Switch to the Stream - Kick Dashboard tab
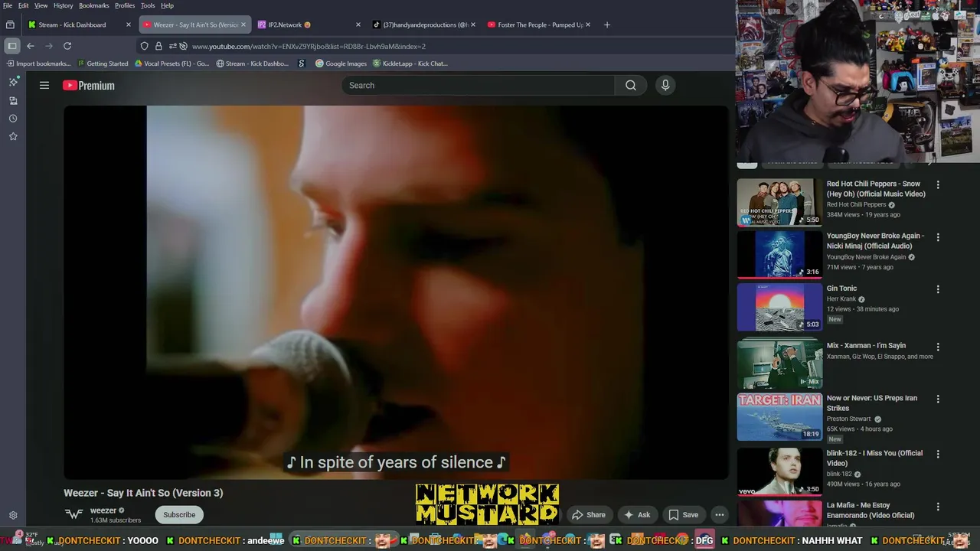Image resolution: width=980 pixels, height=551 pixels. coord(73,24)
